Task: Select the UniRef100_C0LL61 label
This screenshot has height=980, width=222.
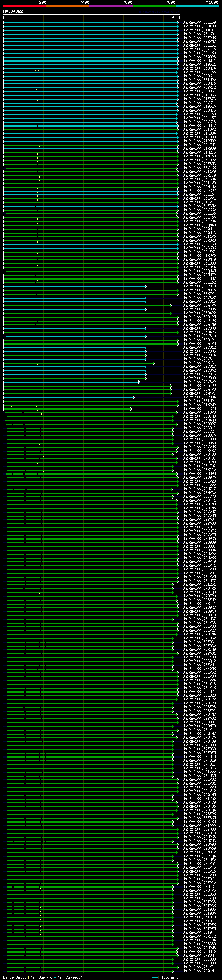Action: click(199, 45)
